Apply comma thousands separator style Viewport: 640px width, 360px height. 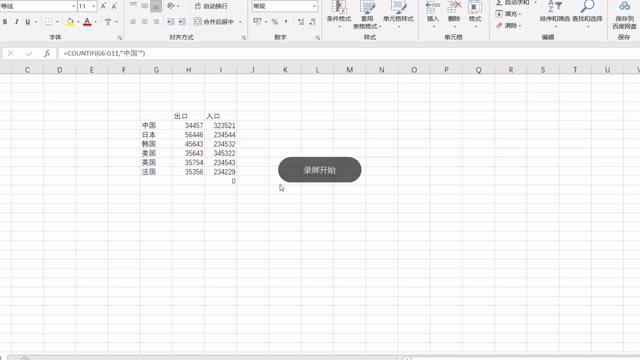pos(286,22)
